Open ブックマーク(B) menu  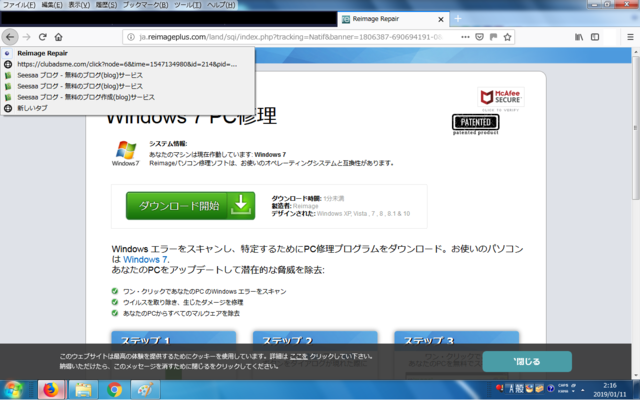point(145,5)
